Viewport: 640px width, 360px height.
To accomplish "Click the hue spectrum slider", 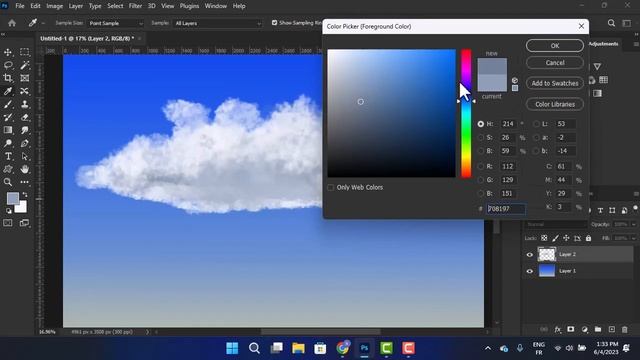I will 466,113.
